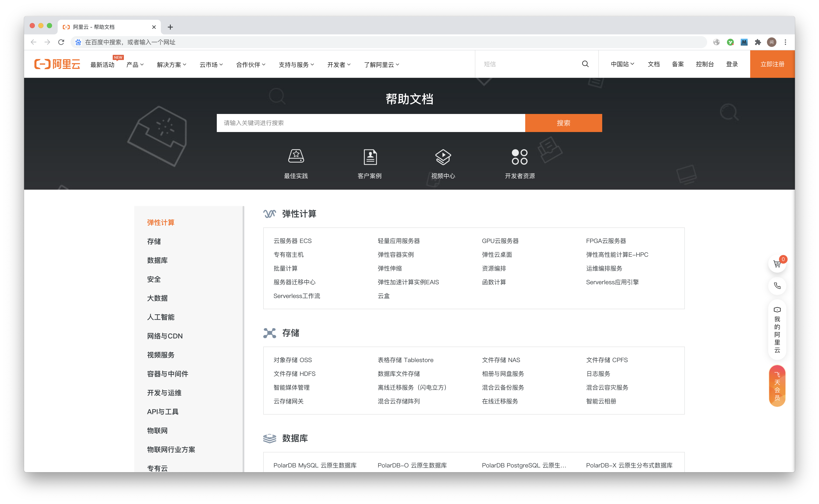This screenshot has height=504, width=819.
Task: Select API与工具 in the left sidebar
Action: point(163,412)
